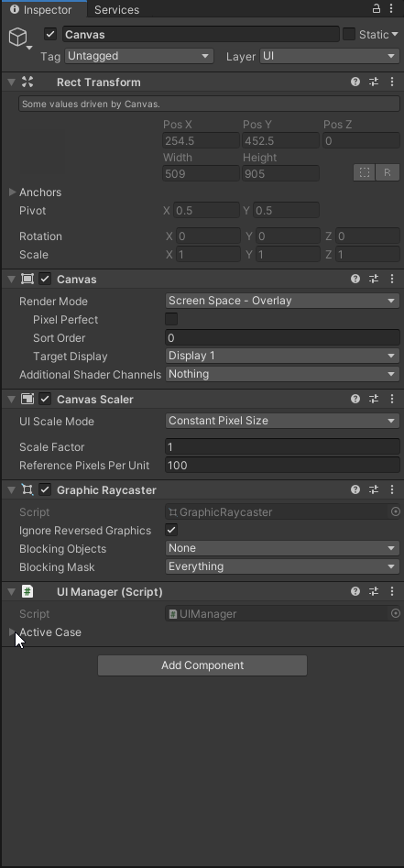The height and width of the screenshot is (868, 404).
Task: Open UI Manager help reference icon
Action: click(x=355, y=591)
